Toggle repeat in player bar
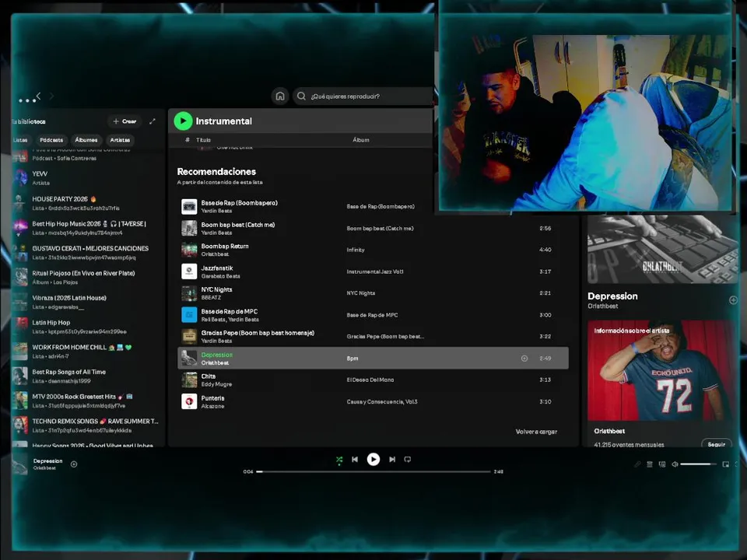The width and height of the screenshot is (747, 560). [408, 460]
